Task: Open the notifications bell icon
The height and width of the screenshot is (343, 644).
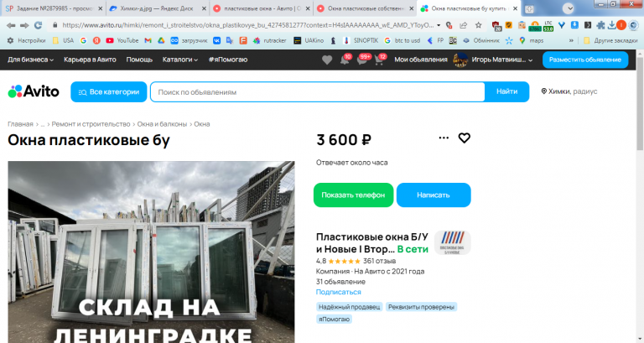Action: click(x=345, y=60)
